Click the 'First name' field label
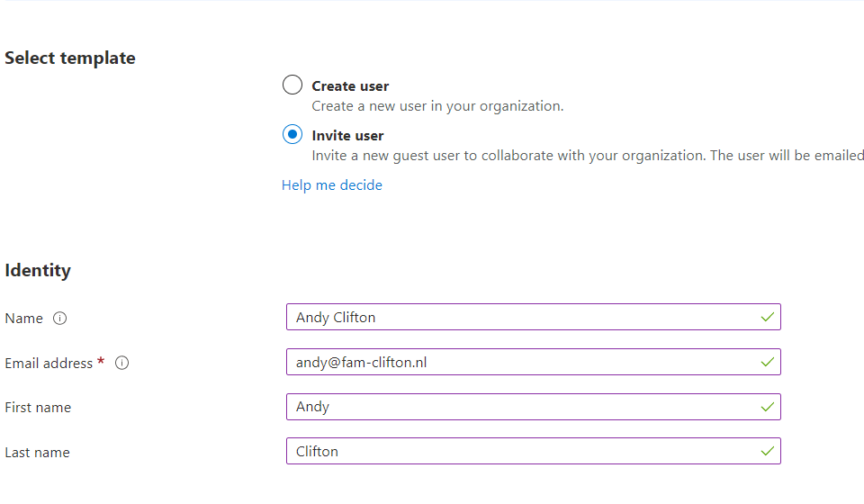Viewport: 864px width, 504px height. click(38, 408)
